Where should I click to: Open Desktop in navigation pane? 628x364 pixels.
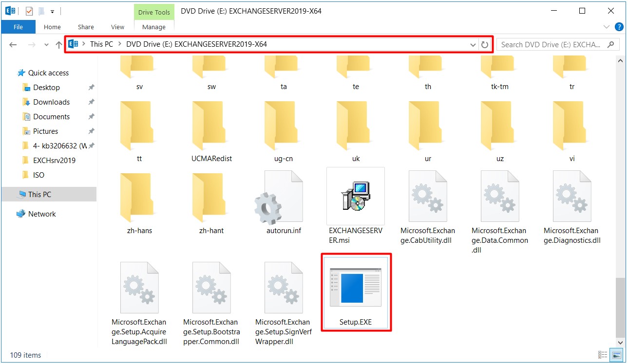tap(46, 88)
